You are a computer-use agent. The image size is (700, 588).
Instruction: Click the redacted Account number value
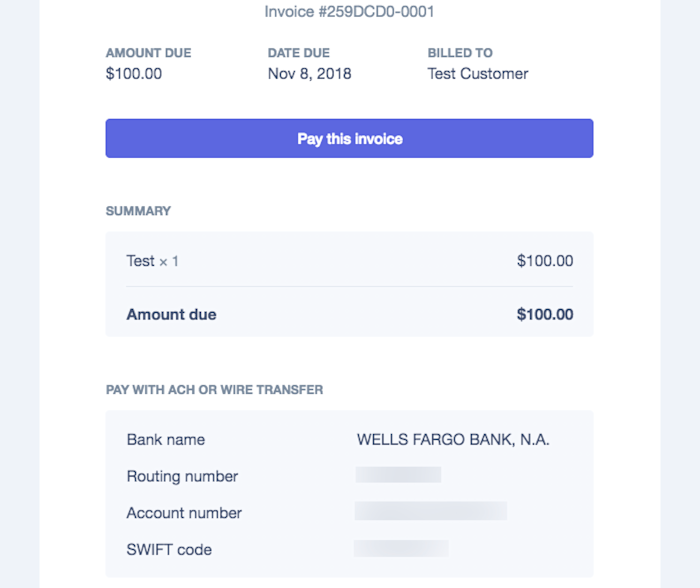pyautogui.click(x=430, y=511)
